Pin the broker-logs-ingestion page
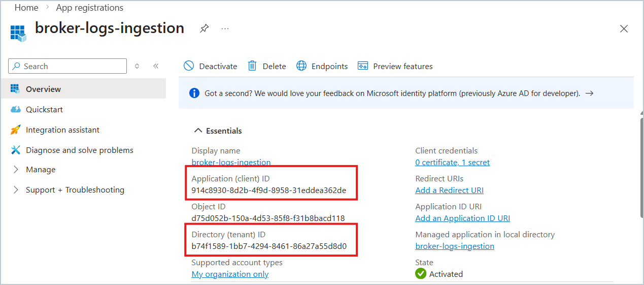 coord(204,28)
